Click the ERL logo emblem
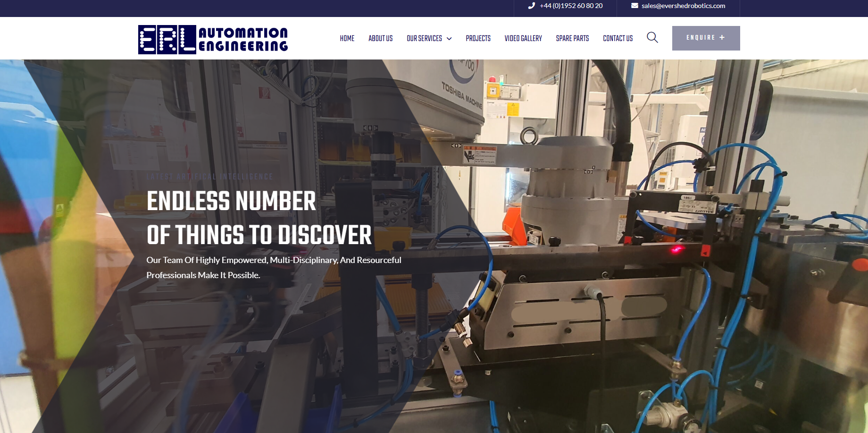 click(167, 40)
